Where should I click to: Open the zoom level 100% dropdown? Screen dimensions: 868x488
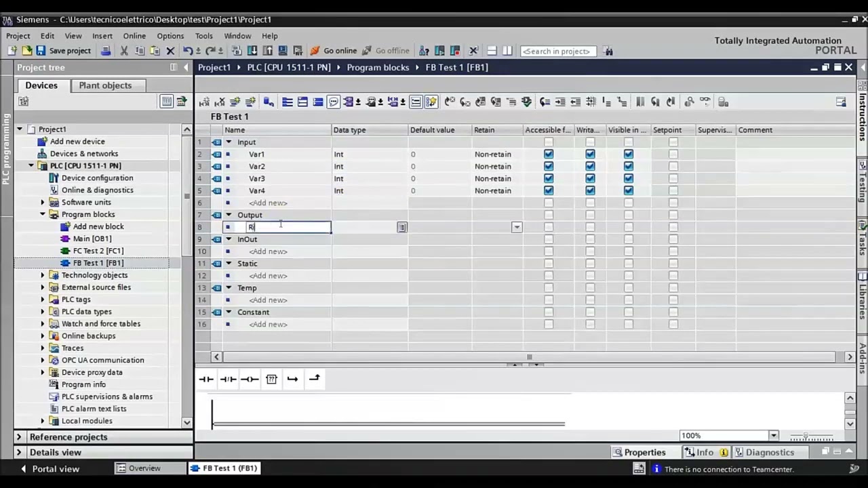point(773,436)
